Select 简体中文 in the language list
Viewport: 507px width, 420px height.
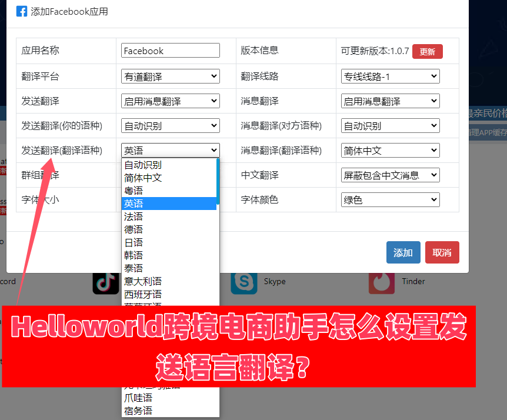pos(169,178)
